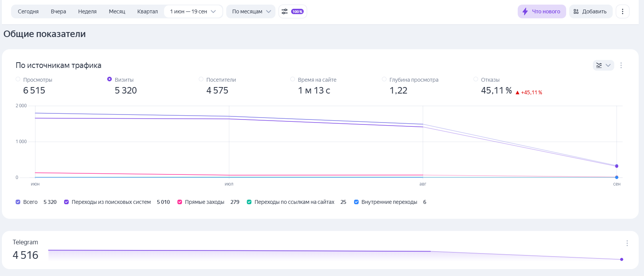The image size is (644, 276).
Task: Click the сен data point on Всего line
Action: (617, 166)
